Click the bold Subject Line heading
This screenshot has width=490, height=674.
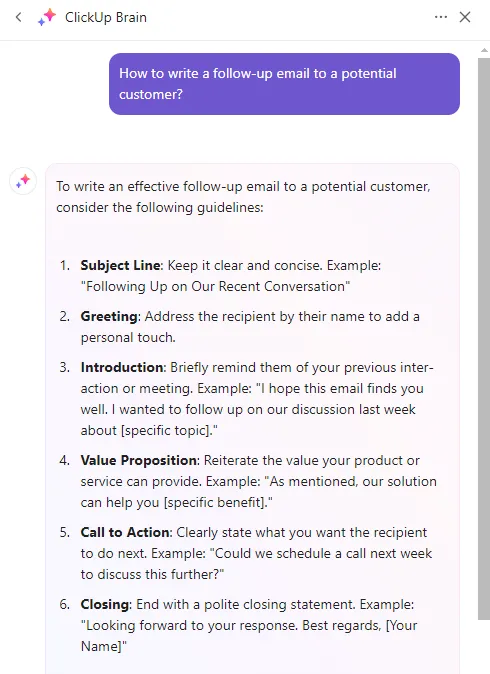pos(121,265)
